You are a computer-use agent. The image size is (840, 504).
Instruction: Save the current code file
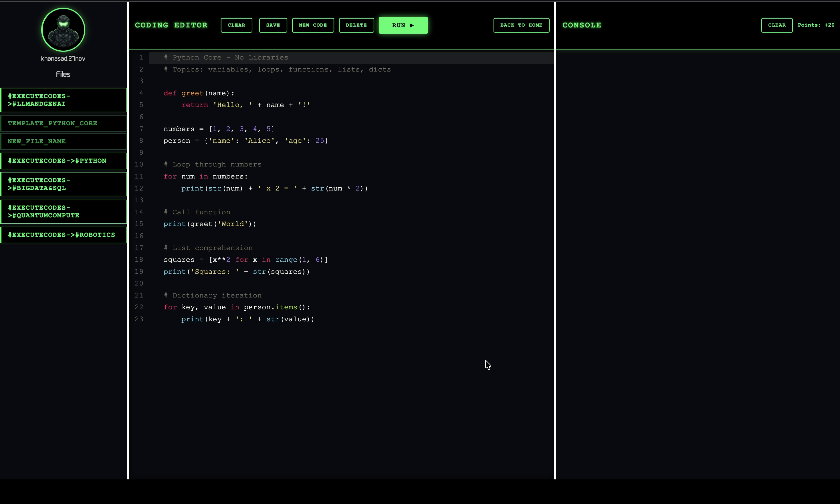coord(273,25)
